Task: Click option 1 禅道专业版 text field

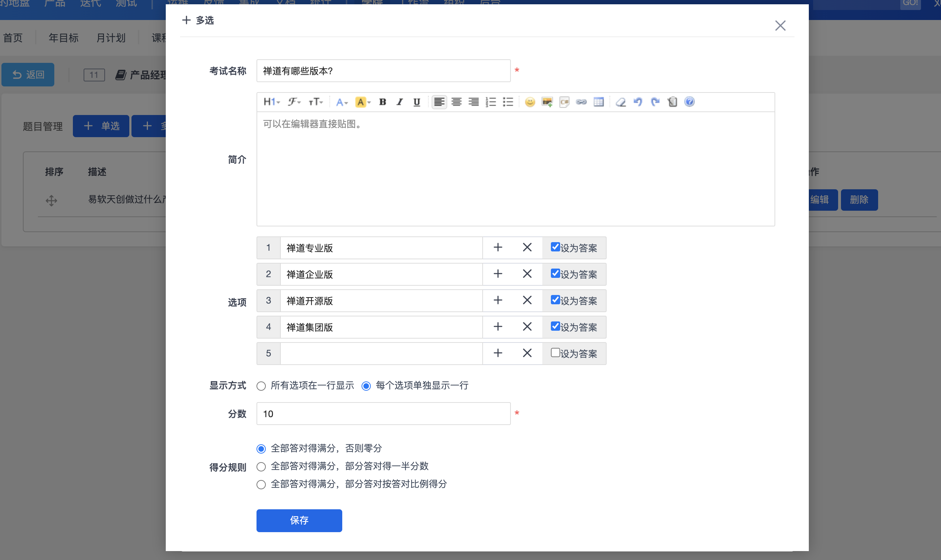Action: click(x=381, y=247)
